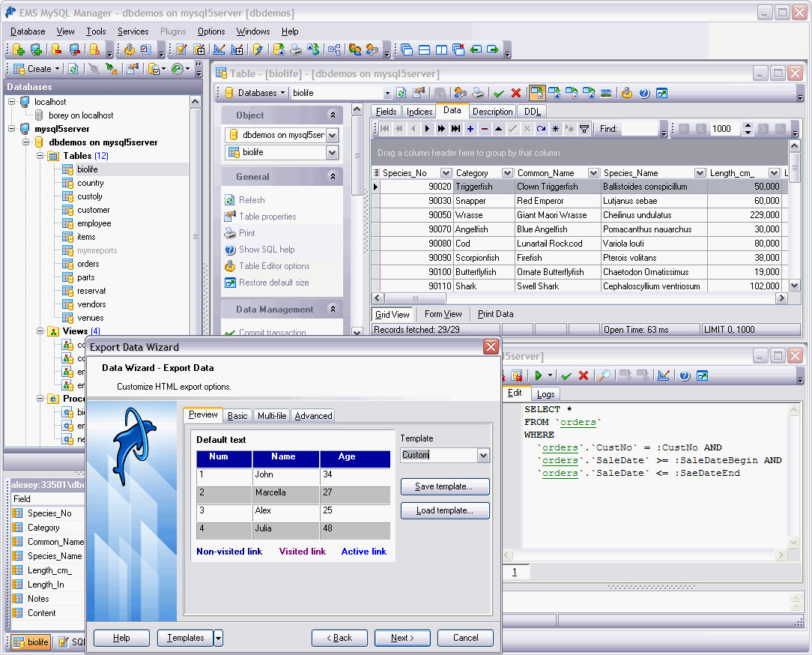Open Templates button dropdown arrow

[219, 638]
